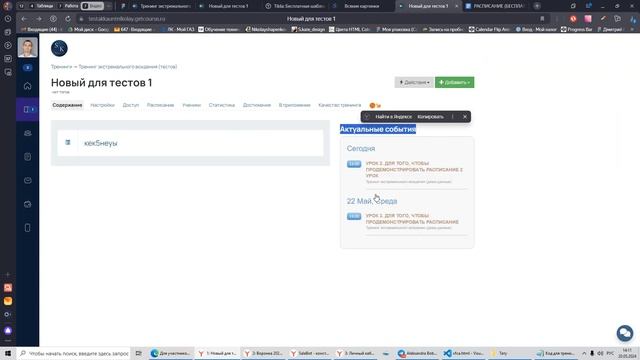Open taskbar window SaleBot - конструктор
Image resolution: width=640 pixels, height=360 pixels.
pyautogui.click(x=310, y=353)
